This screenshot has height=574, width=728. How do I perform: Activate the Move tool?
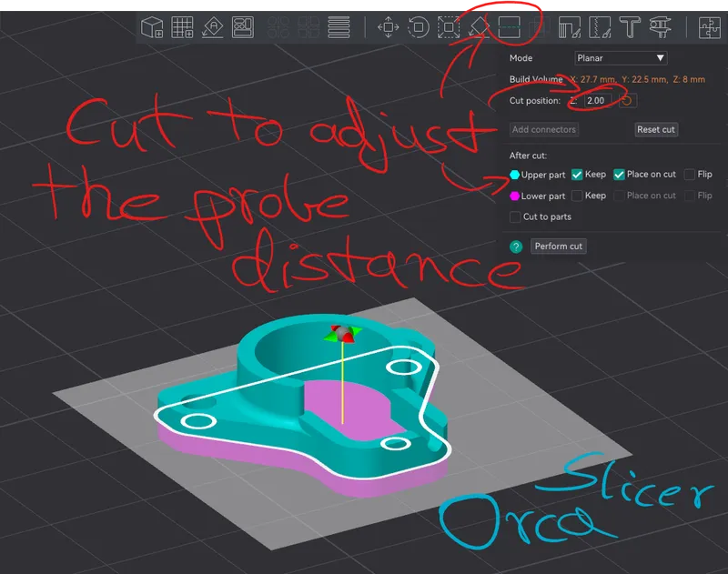click(389, 27)
